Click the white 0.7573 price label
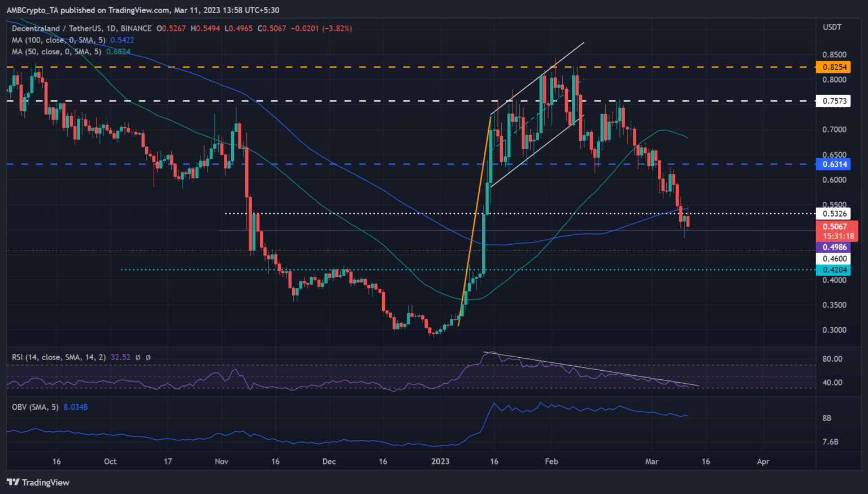Image resolution: width=868 pixels, height=494 pixels. tap(834, 101)
